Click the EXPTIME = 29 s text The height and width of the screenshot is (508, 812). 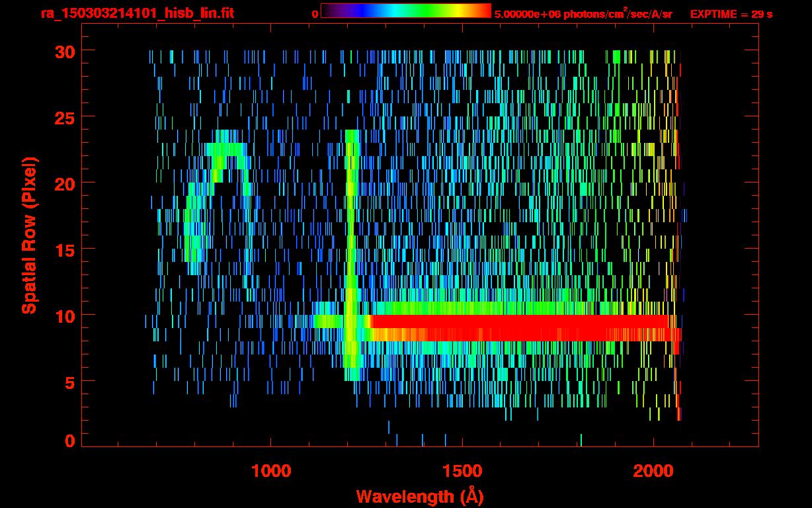click(731, 13)
